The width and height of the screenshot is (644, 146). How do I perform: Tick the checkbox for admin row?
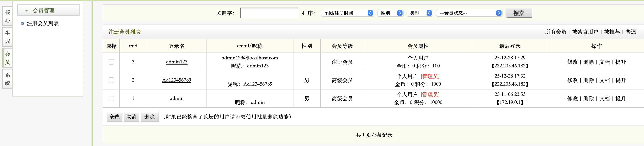pos(111,98)
